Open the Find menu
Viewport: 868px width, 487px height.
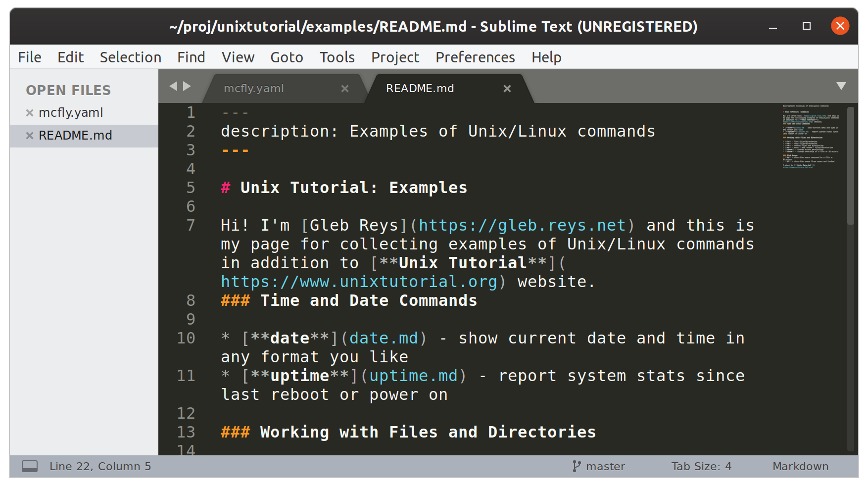pos(191,57)
